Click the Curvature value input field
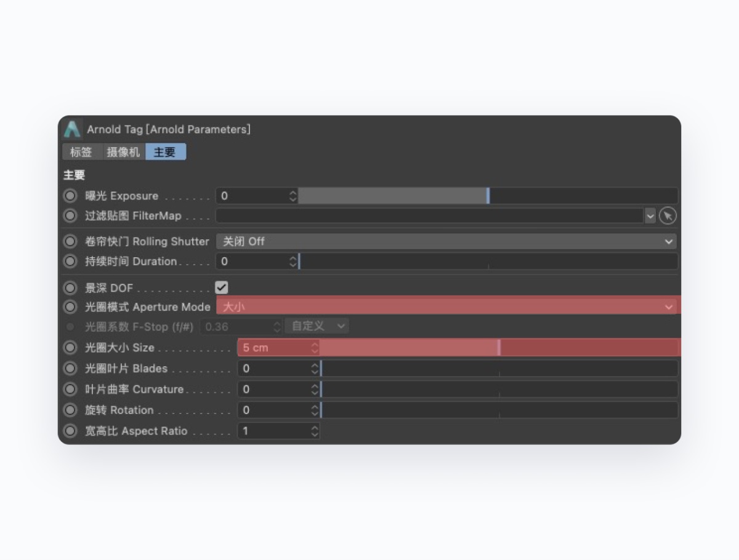739x560 pixels. coord(274,390)
